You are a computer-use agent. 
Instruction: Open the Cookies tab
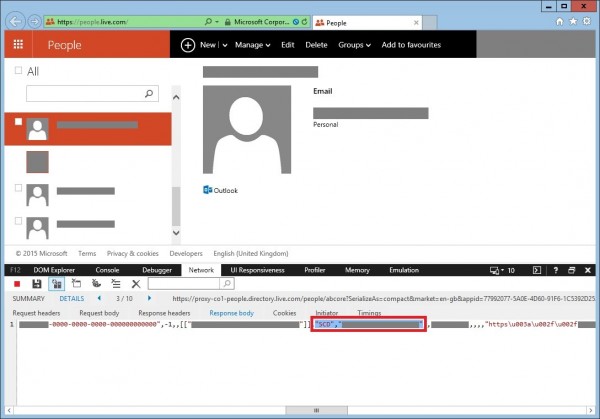[284, 313]
